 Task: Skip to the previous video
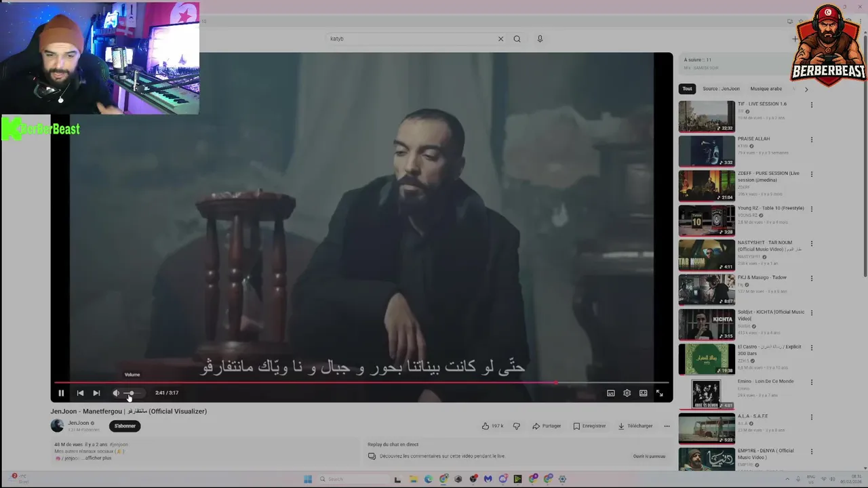click(x=80, y=393)
